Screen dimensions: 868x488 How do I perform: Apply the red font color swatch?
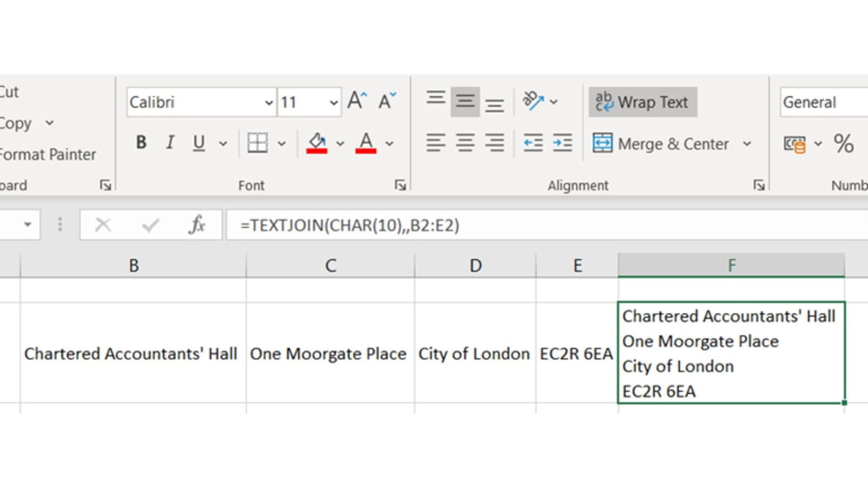click(366, 143)
